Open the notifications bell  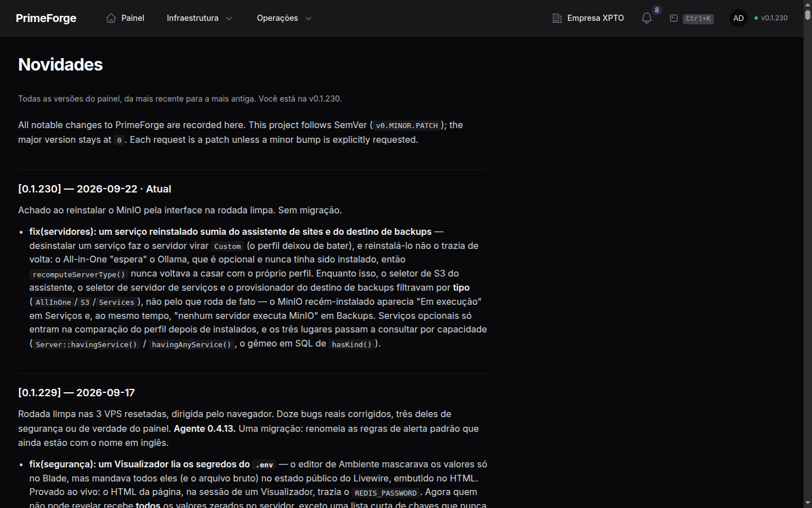pos(647,18)
